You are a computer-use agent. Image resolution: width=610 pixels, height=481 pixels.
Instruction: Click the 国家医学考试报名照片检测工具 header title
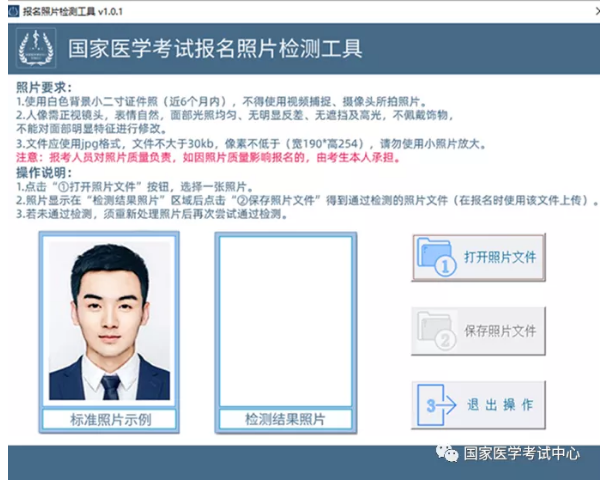click(214, 48)
